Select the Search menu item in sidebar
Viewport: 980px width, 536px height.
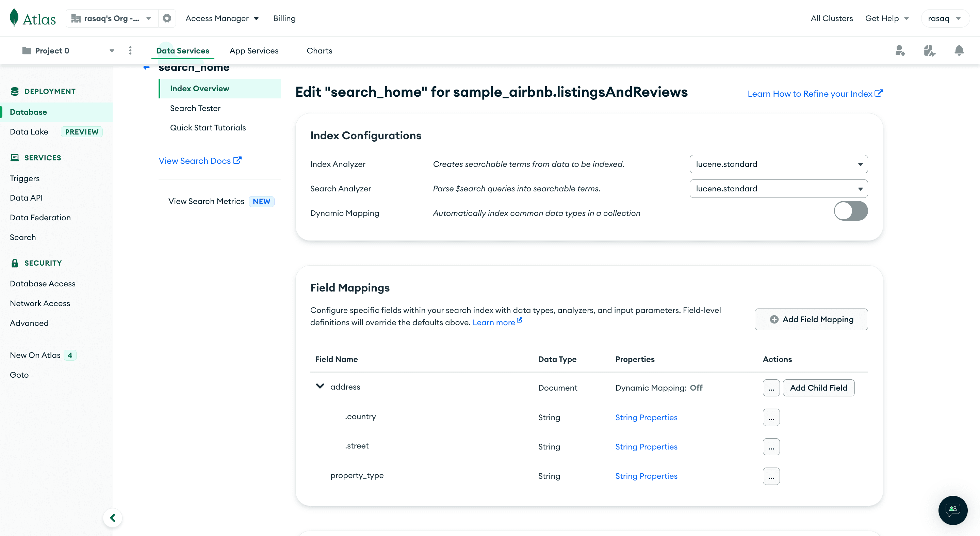pyautogui.click(x=23, y=236)
